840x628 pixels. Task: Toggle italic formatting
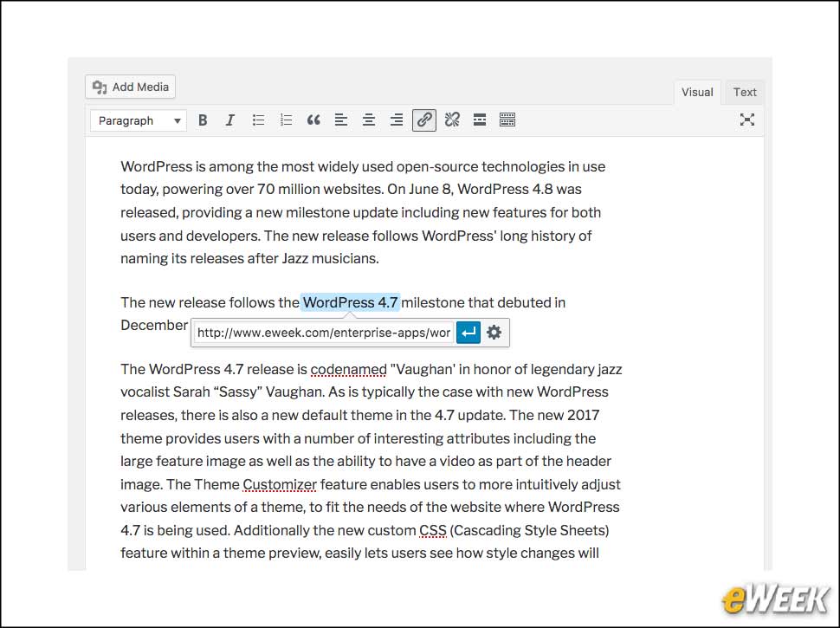(x=230, y=120)
